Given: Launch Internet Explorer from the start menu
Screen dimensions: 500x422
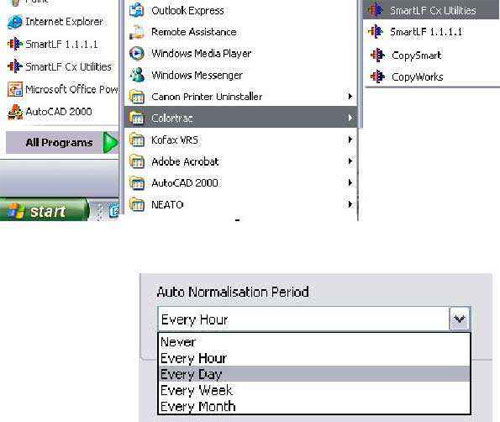Looking at the screenshot, I should tap(55, 22).
